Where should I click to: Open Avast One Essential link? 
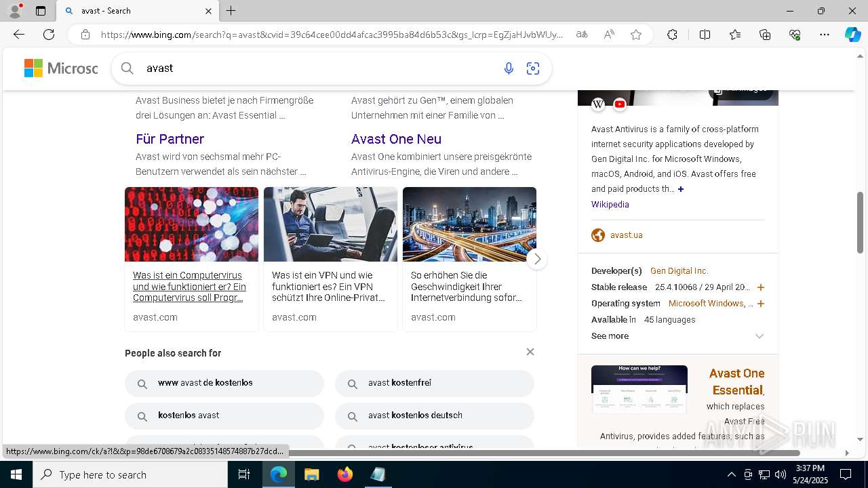click(x=736, y=382)
